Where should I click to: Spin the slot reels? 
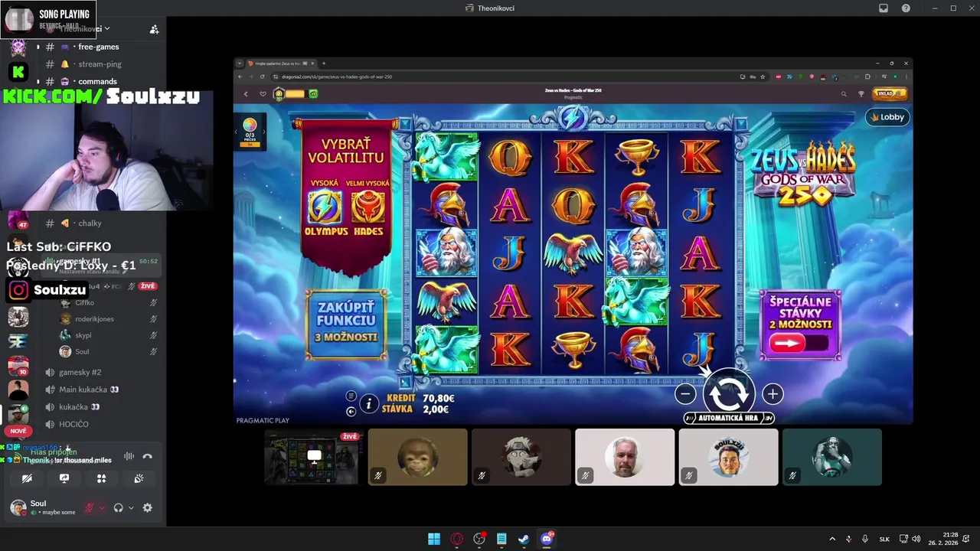728,393
